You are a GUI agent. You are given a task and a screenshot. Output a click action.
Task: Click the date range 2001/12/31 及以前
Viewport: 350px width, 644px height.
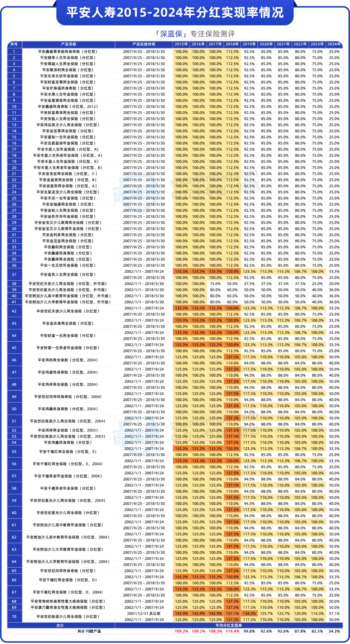[144, 614]
